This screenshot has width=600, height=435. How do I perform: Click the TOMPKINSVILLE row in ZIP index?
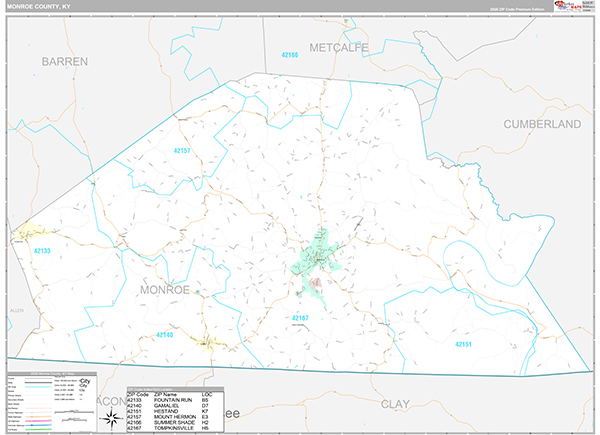coord(175,428)
